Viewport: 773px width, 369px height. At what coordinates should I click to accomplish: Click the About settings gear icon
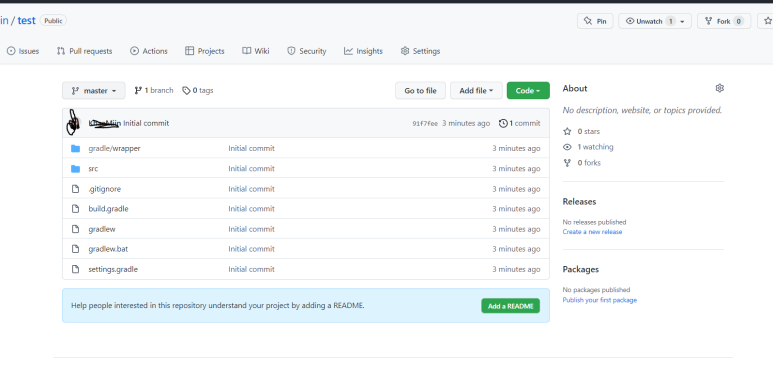[x=719, y=88]
